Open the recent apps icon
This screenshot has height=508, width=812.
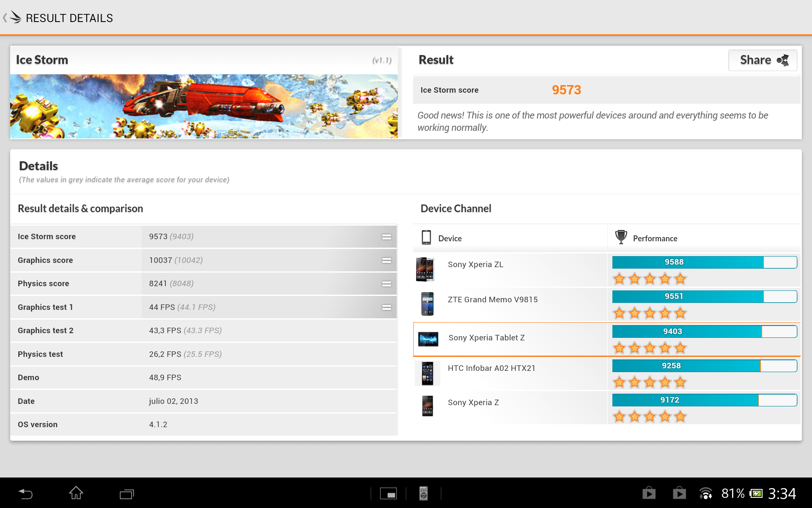click(x=126, y=494)
